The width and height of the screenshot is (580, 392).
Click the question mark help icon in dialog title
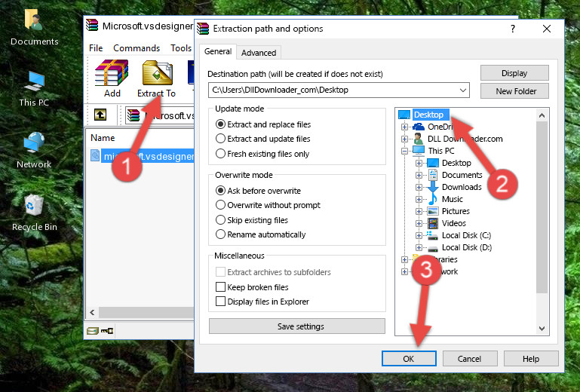[513, 29]
